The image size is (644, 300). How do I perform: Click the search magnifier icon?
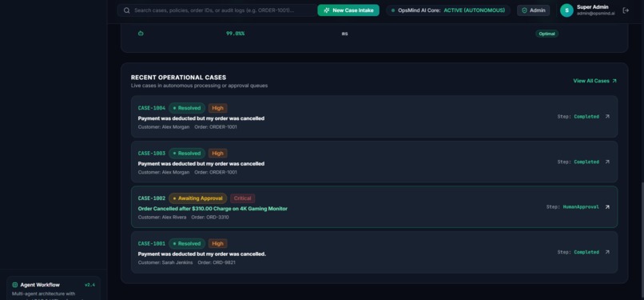(127, 10)
